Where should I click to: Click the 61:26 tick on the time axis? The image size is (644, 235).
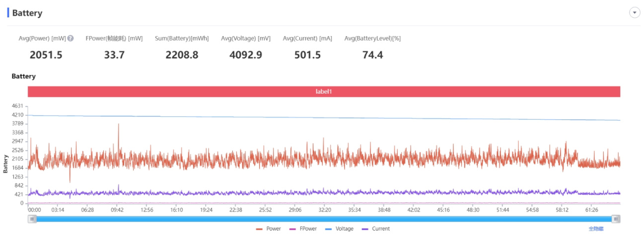coord(592,210)
